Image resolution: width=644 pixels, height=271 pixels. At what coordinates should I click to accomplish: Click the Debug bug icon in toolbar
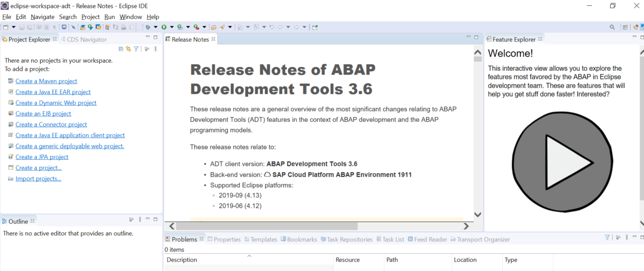tap(148, 27)
